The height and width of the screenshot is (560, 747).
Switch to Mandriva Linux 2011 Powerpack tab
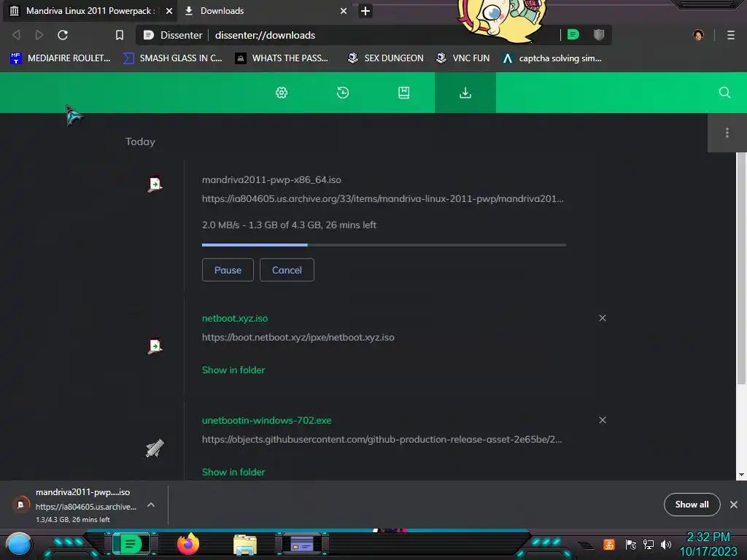[x=90, y=11]
